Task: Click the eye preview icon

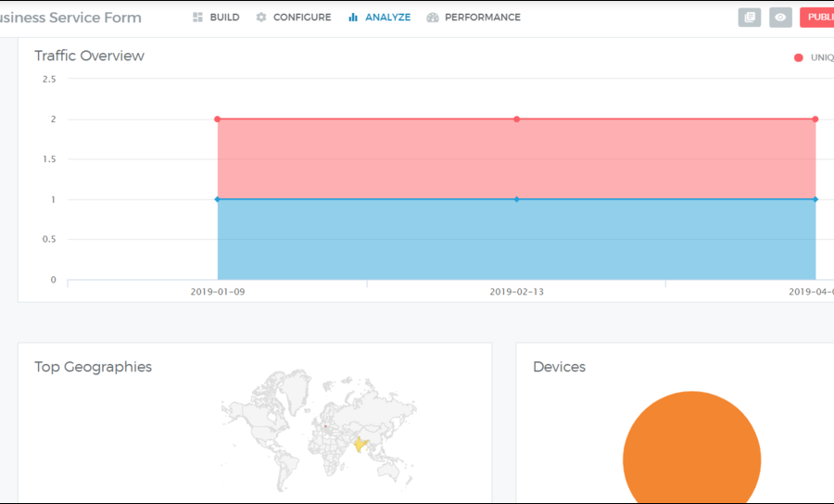Action: click(x=780, y=18)
